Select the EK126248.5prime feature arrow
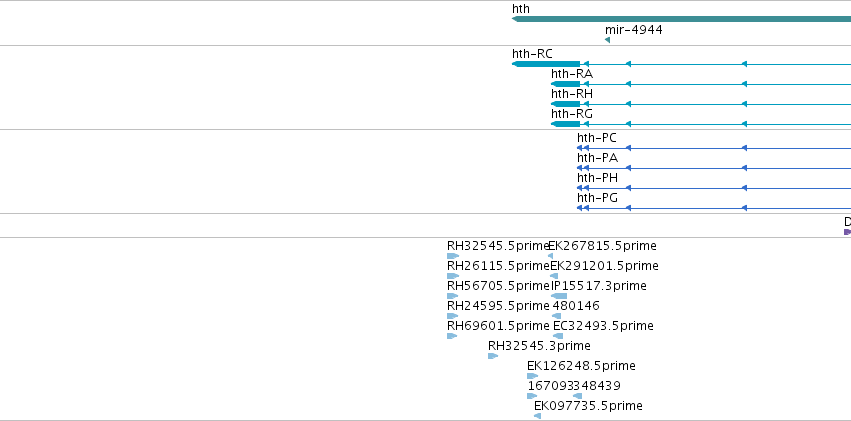 click(532, 377)
